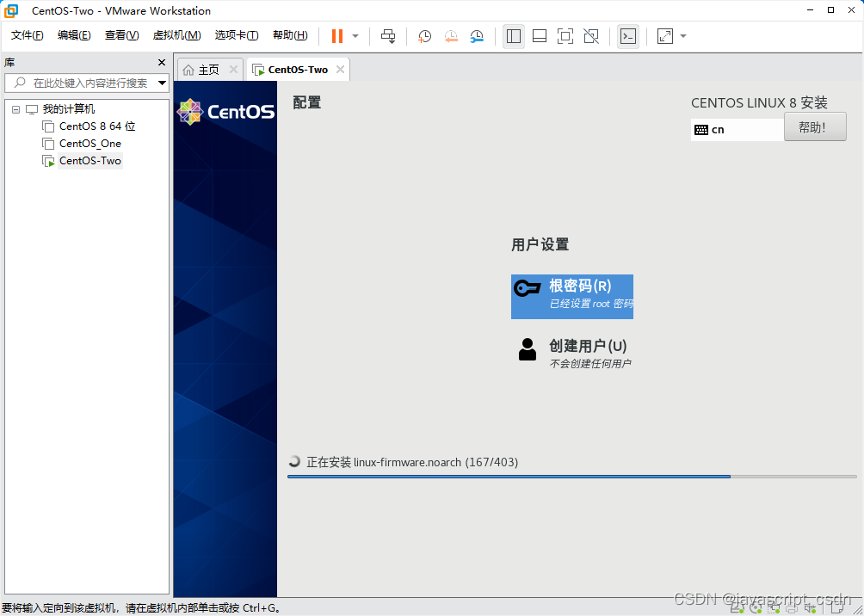This screenshot has height=616, width=864.
Task: Click the 库 panel title
Action: click(9, 63)
